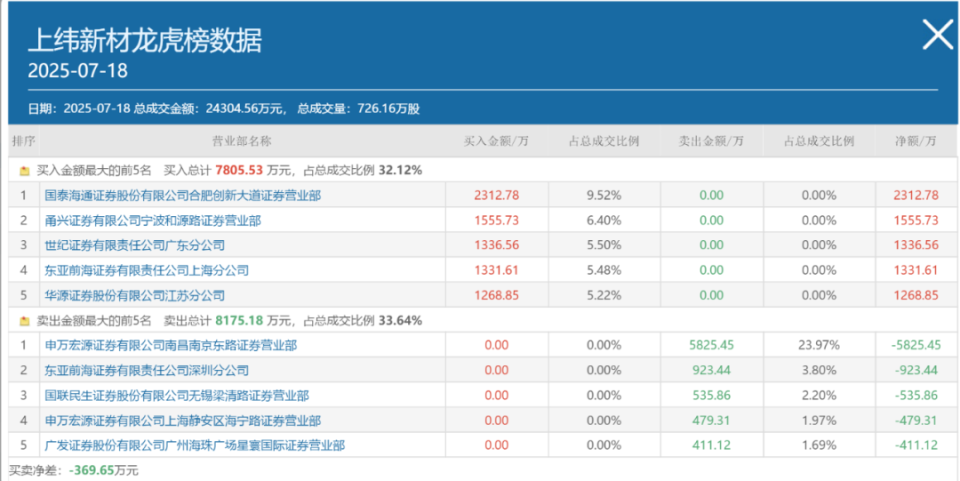Select buy amount 1555.73 cell
Image resolution: width=960 pixels, height=481 pixels.
click(x=497, y=221)
